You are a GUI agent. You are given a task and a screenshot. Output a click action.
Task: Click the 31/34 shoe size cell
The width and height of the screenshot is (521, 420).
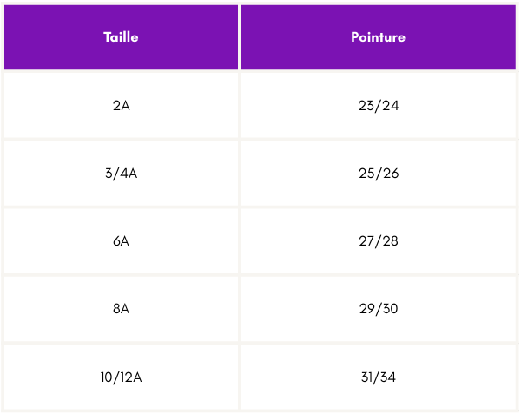click(x=378, y=377)
